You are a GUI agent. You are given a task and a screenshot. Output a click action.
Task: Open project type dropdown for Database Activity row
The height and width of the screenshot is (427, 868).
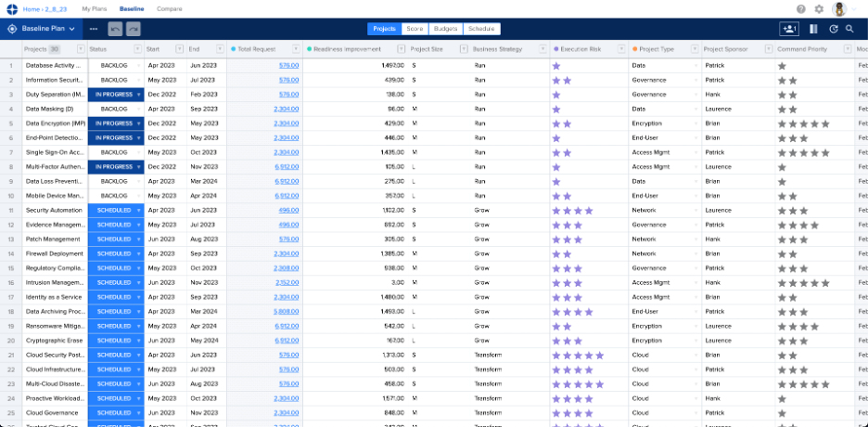(x=697, y=65)
